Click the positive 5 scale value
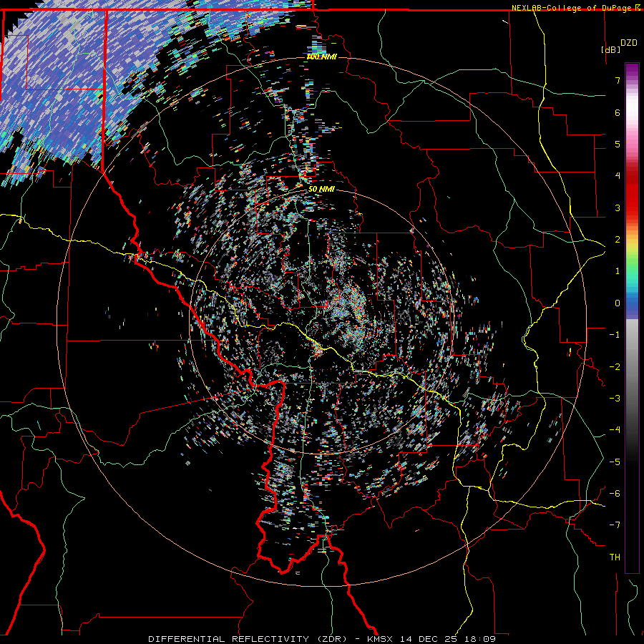Screen dimensions: 644x644 [618, 144]
